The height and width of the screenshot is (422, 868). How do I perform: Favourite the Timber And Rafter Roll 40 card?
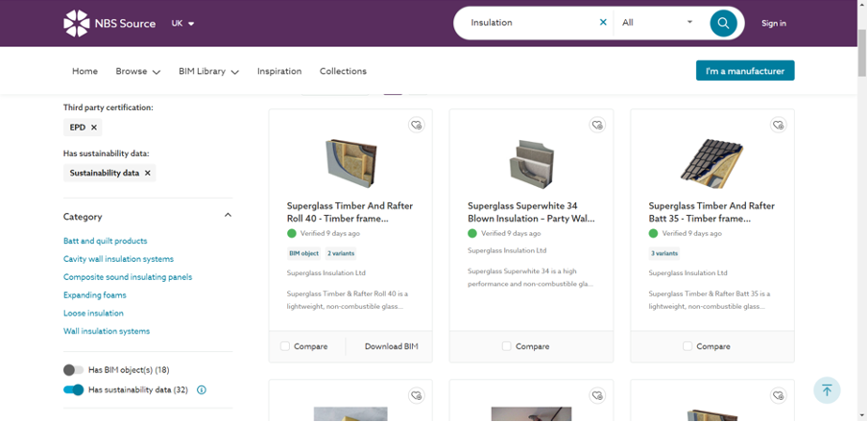click(x=417, y=125)
